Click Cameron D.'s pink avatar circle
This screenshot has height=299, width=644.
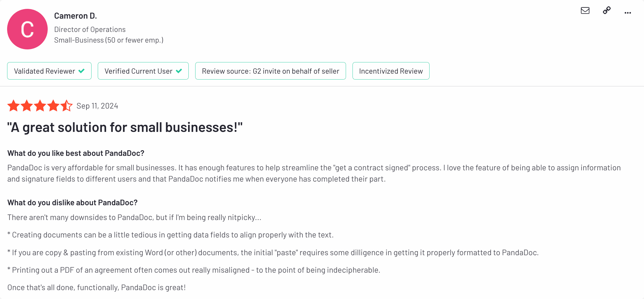[x=27, y=29]
